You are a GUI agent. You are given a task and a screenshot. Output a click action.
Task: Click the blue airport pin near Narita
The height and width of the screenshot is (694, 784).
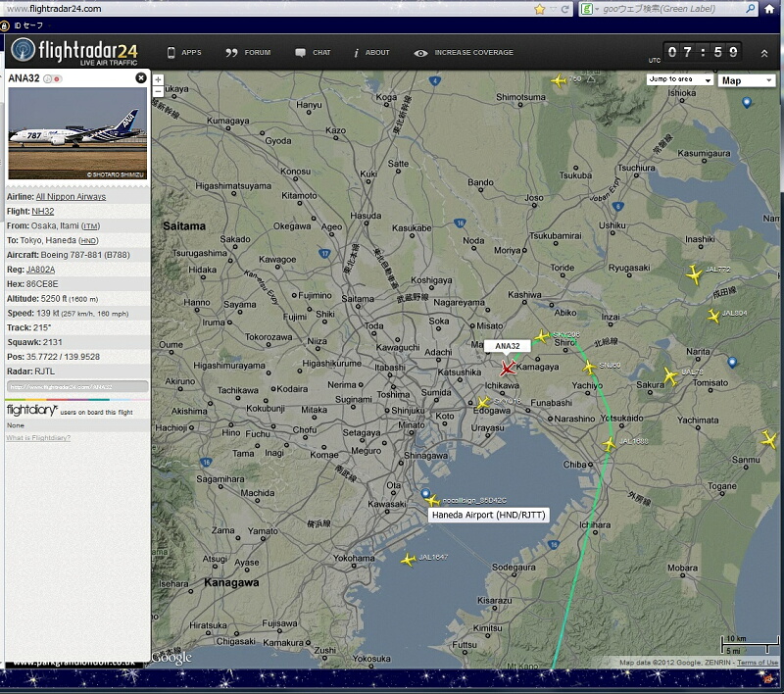(x=732, y=362)
